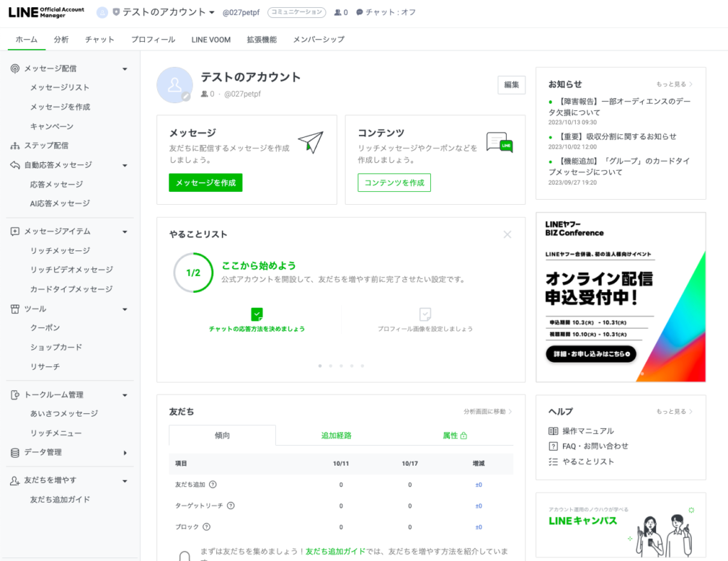Open メッセージリスト in sidebar
The height and width of the screenshot is (561, 728).
60,87
